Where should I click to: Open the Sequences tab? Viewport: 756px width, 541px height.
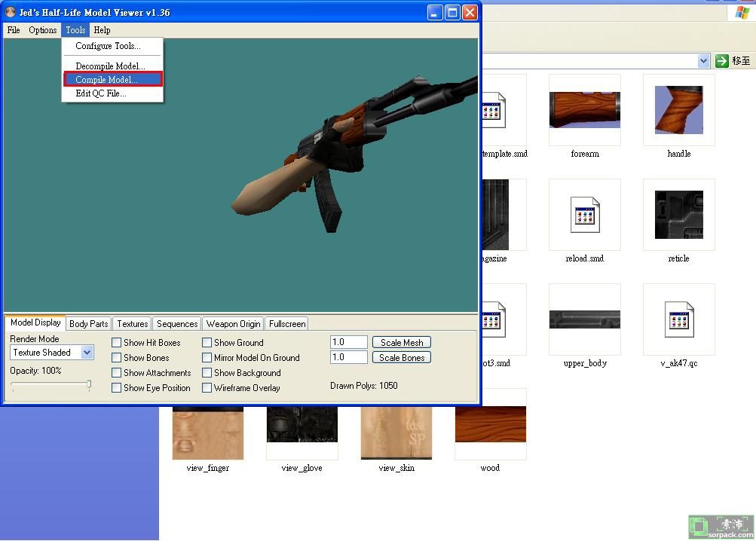177,324
